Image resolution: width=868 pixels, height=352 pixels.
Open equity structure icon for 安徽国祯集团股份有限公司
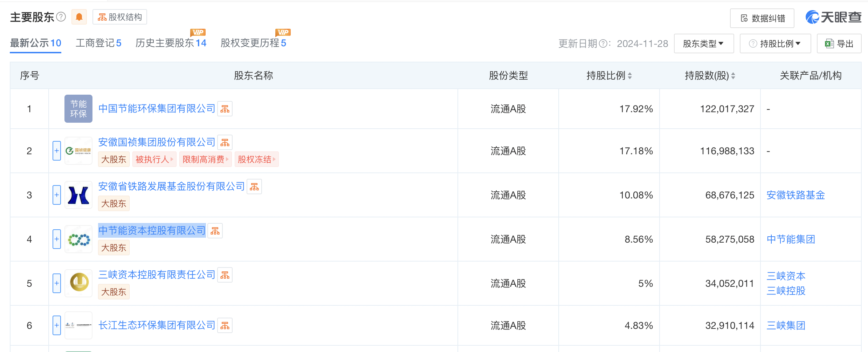[x=225, y=142]
